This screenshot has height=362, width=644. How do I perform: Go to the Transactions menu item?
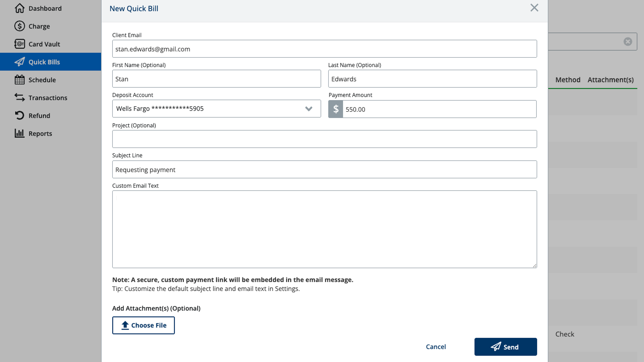(47, 97)
